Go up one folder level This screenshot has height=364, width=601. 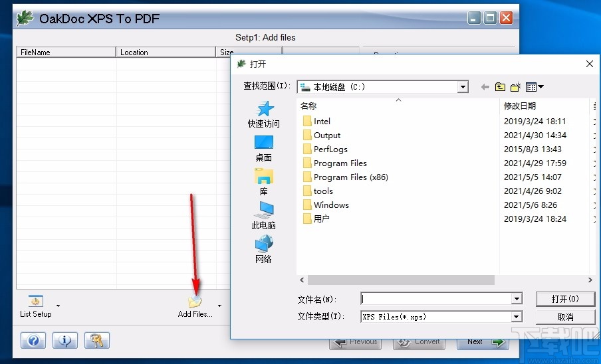point(500,87)
